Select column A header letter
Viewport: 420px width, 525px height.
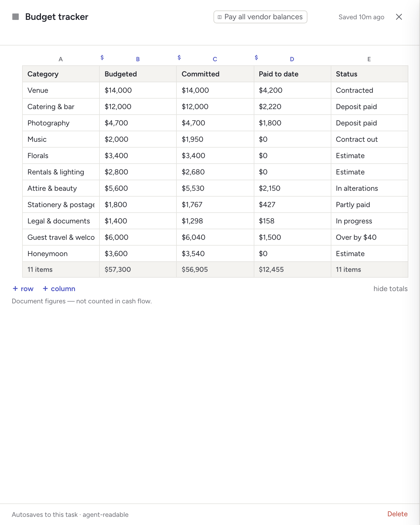point(61,59)
